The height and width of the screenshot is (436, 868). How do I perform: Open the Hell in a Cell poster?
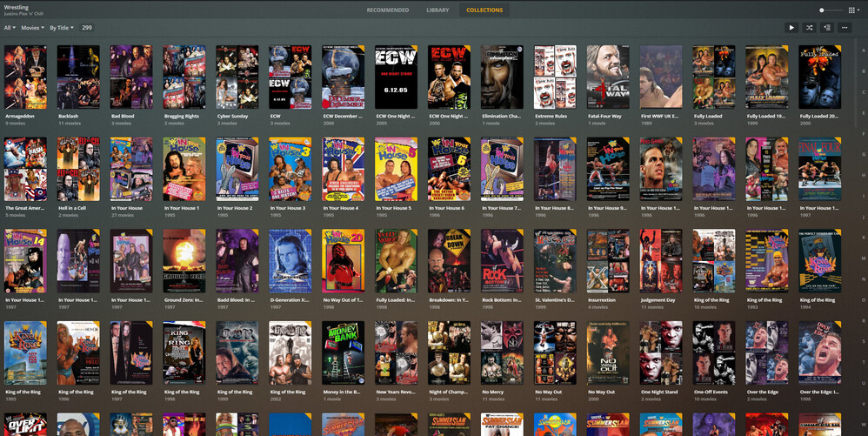[x=78, y=169]
